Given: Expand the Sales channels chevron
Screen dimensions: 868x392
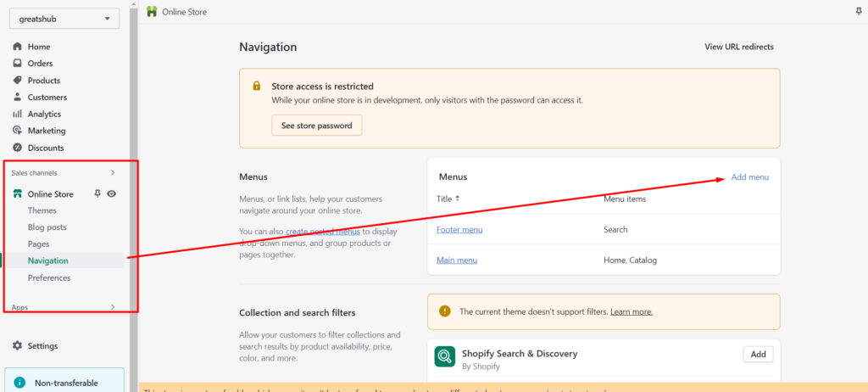Looking at the screenshot, I should coord(113,173).
